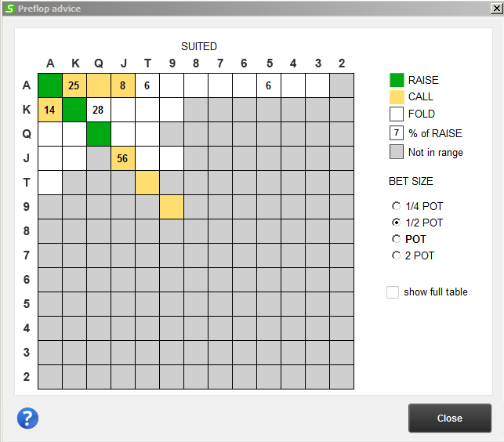The width and height of the screenshot is (504, 442).
Task: Click the Close button
Action: [x=450, y=418]
